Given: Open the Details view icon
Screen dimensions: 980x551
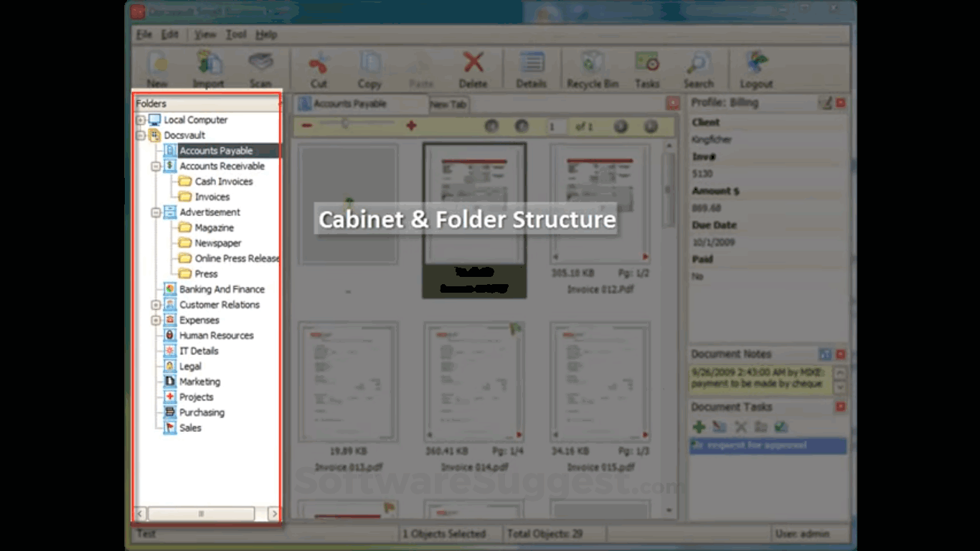Looking at the screenshot, I should point(531,65).
